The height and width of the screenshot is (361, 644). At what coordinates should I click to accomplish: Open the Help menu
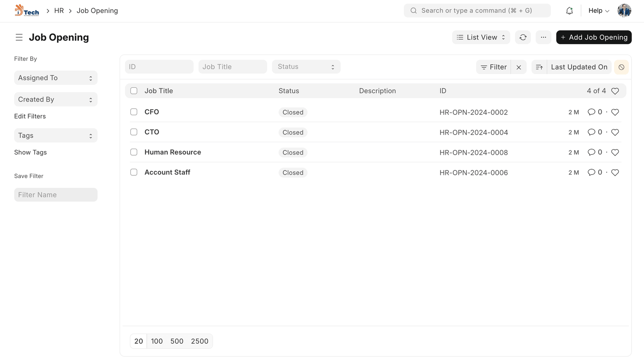[x=599, y=11]
